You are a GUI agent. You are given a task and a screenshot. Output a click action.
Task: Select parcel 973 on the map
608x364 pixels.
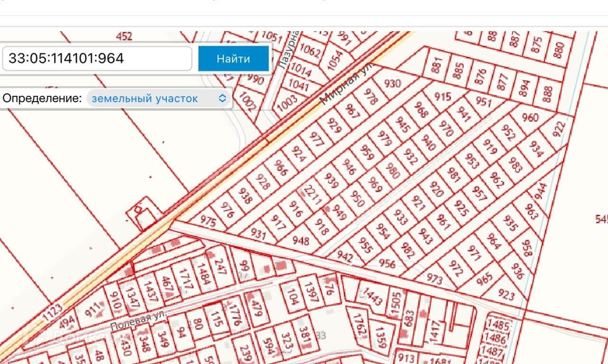(434, 278)
